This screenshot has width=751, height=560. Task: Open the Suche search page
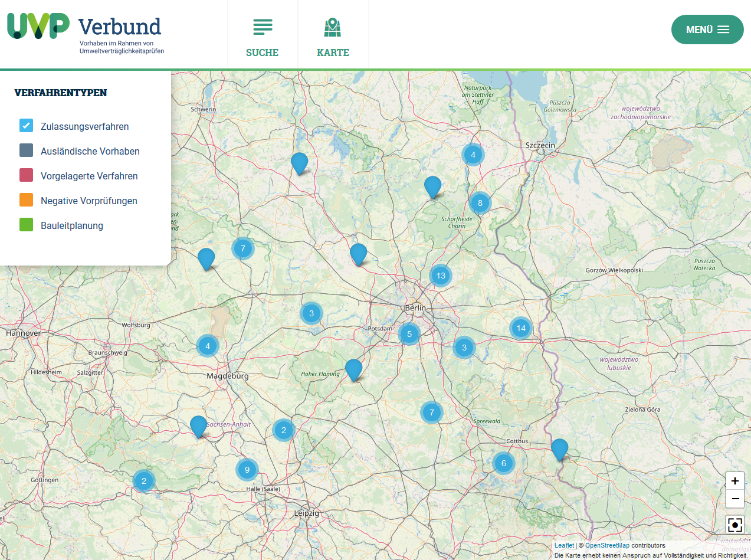pos(262,37)
